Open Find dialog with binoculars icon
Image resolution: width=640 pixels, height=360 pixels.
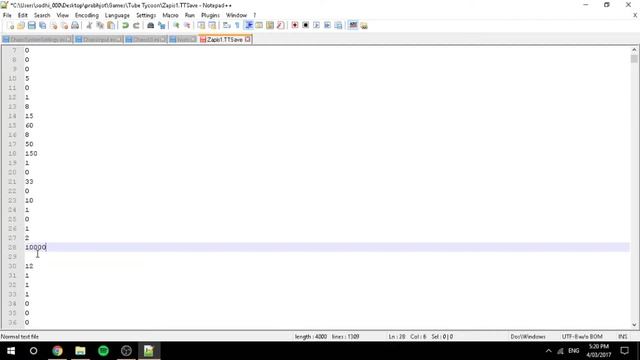tap(151, 26)
